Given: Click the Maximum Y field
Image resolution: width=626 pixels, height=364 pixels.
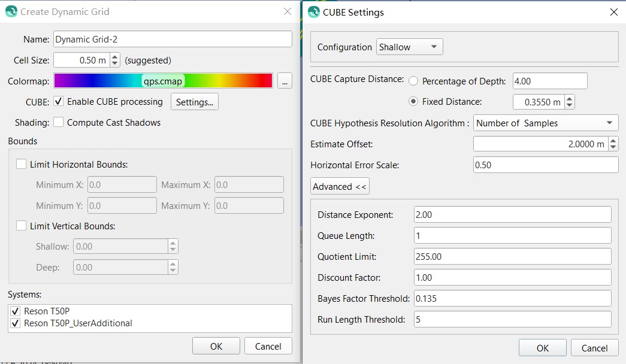Looking at the screenshot, I should pos(249,205).
